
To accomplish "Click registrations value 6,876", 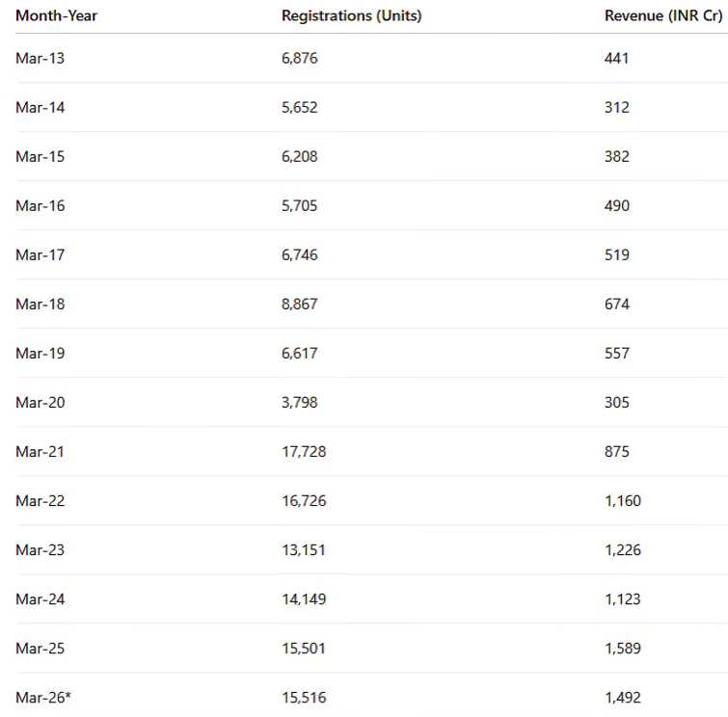I will 299,59.
